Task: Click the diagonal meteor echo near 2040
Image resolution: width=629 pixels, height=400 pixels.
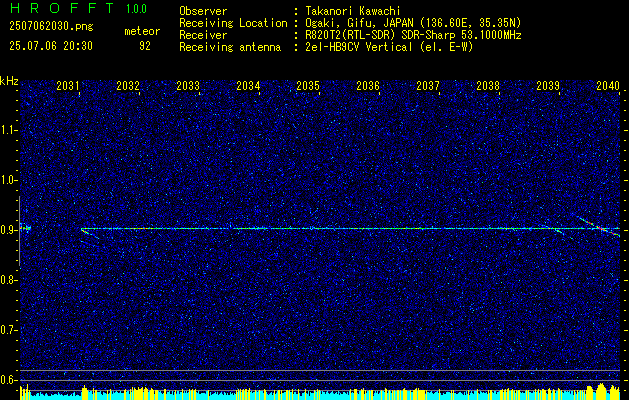Action: click(x=598, y=227)
